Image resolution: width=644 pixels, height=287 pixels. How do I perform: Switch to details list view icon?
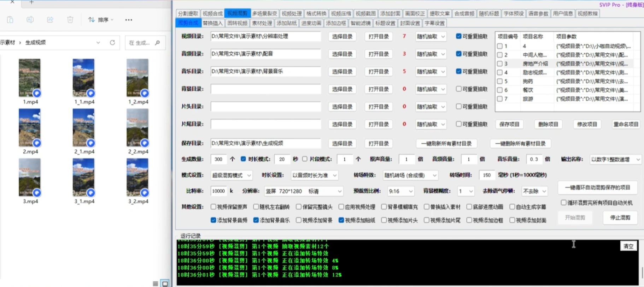(x=156, y=283)
